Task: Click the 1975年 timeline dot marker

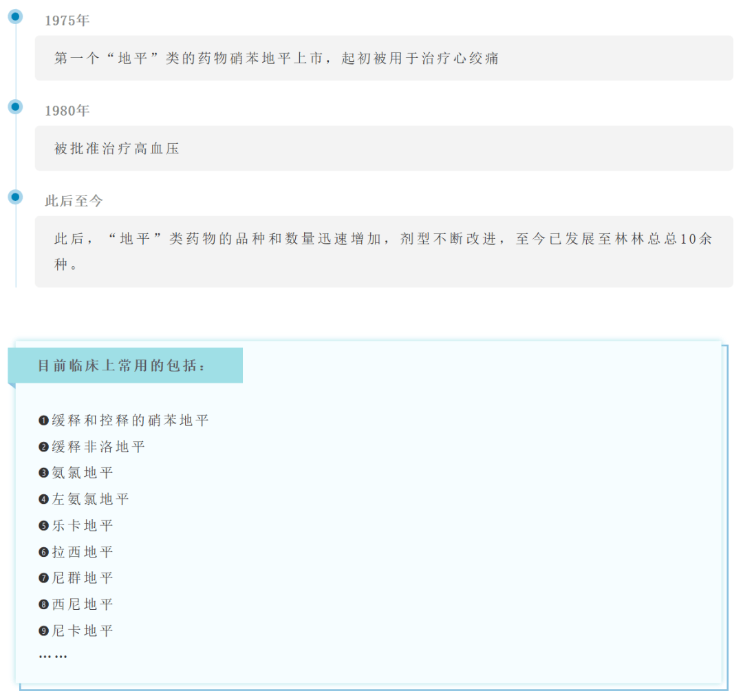Action: click(14, 17)
